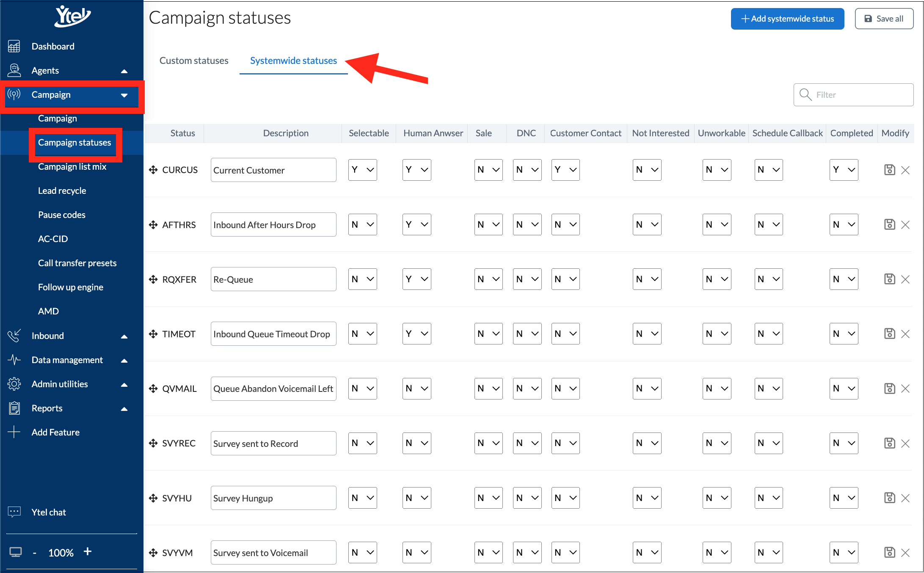Open Selectable dropdown for CURCUS

362,170
